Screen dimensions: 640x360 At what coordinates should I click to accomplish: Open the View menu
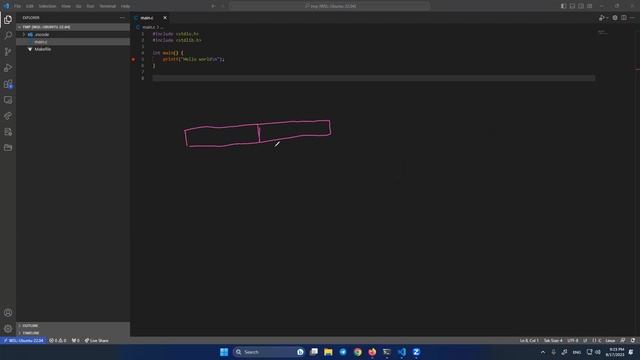click(66, 6)
